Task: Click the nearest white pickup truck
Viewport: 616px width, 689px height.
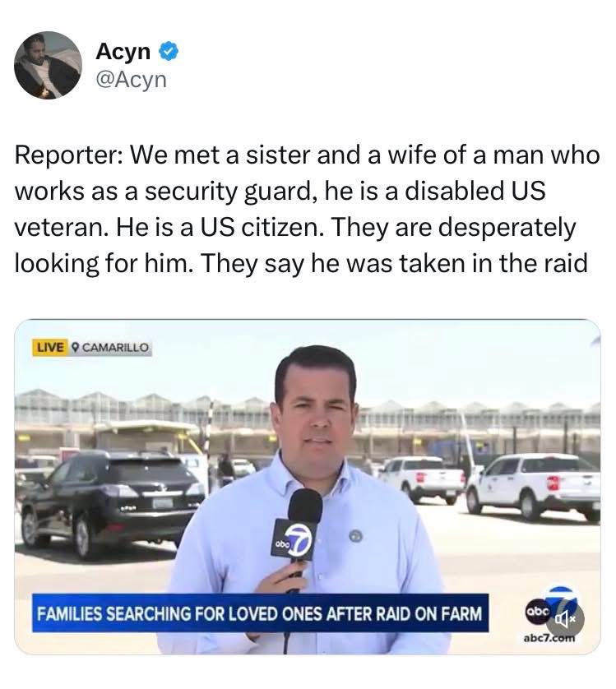Action: coord(533,487)
